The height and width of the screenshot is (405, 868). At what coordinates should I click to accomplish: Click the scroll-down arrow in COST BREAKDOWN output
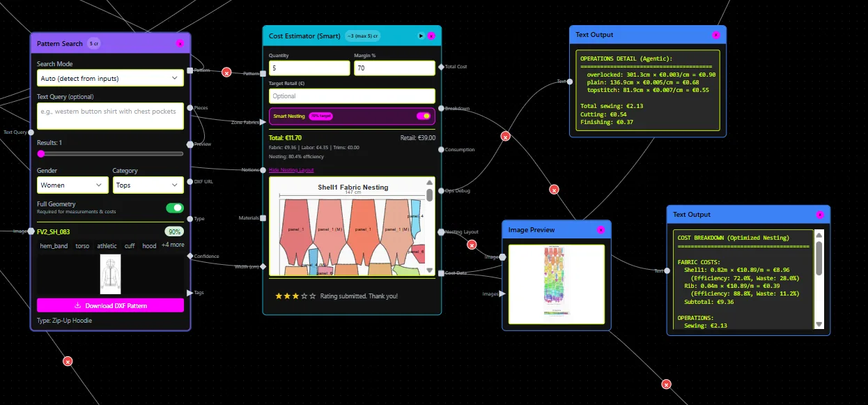point(819,324)
